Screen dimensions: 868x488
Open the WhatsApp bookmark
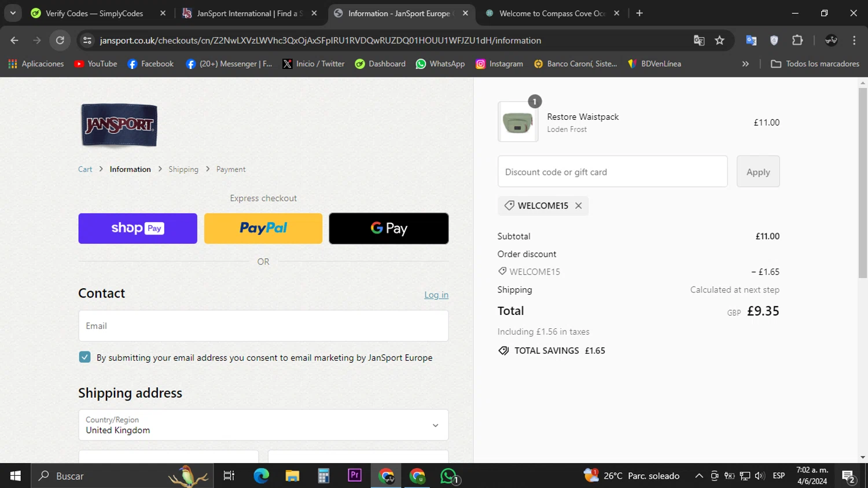(x=440, y=64)
